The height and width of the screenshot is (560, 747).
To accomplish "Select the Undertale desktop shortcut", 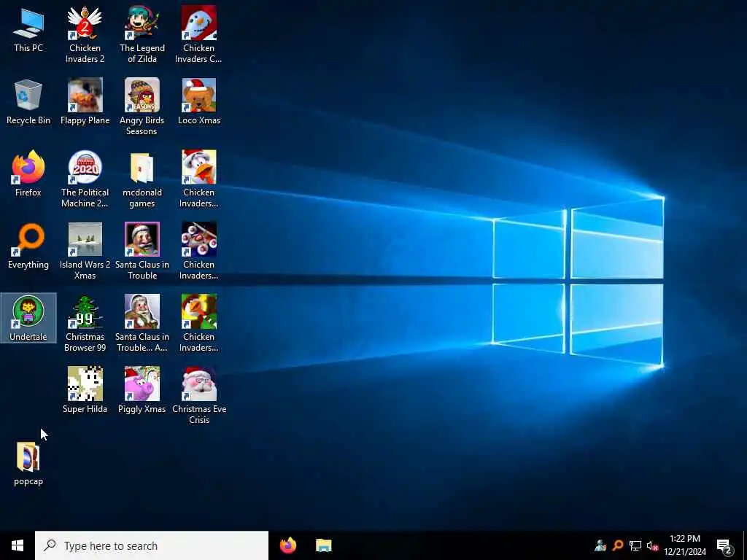I will pyautogui.click(x=28, y=318).
